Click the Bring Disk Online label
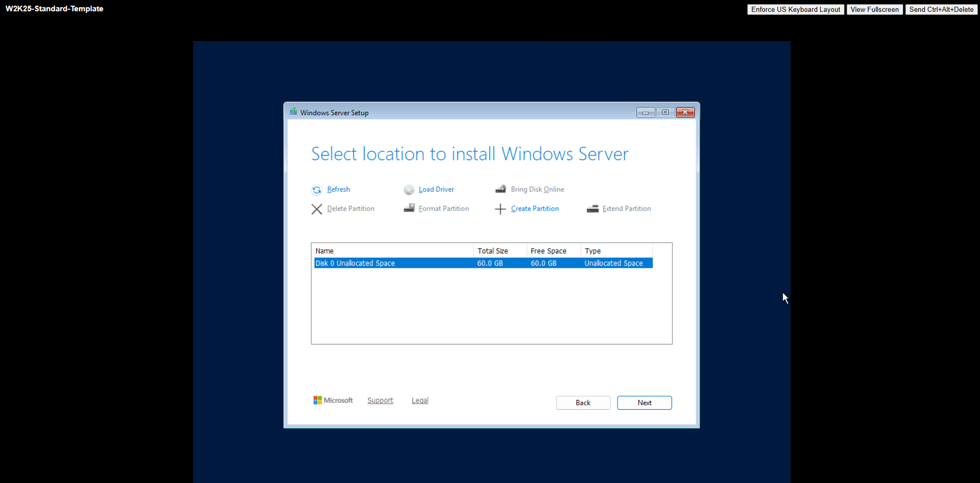Viewport: 980px width, 483px height. 537,189
